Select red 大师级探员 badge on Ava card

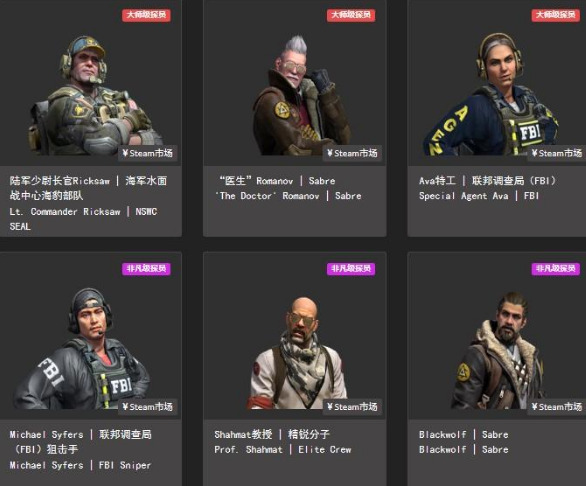tap(556, 15)
